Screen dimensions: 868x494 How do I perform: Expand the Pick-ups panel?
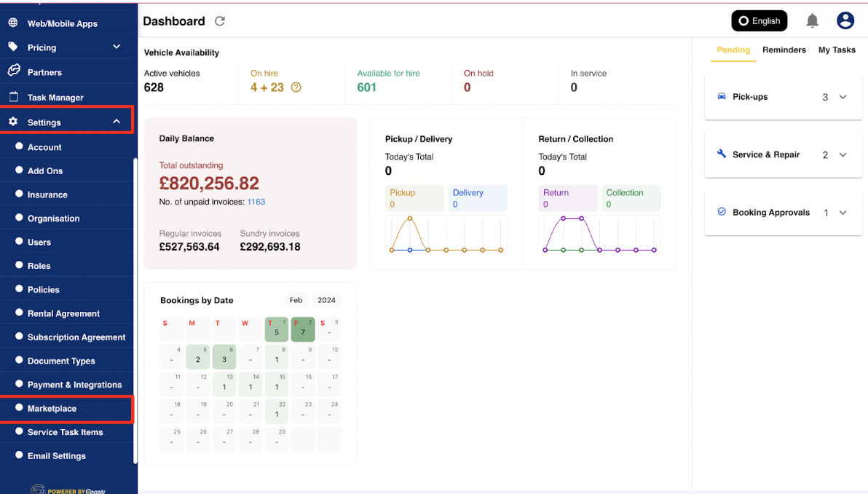point(843,95)
